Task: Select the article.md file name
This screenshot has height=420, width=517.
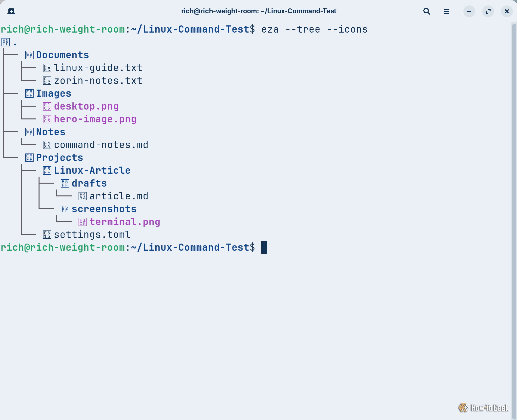Action: [119, 196]
